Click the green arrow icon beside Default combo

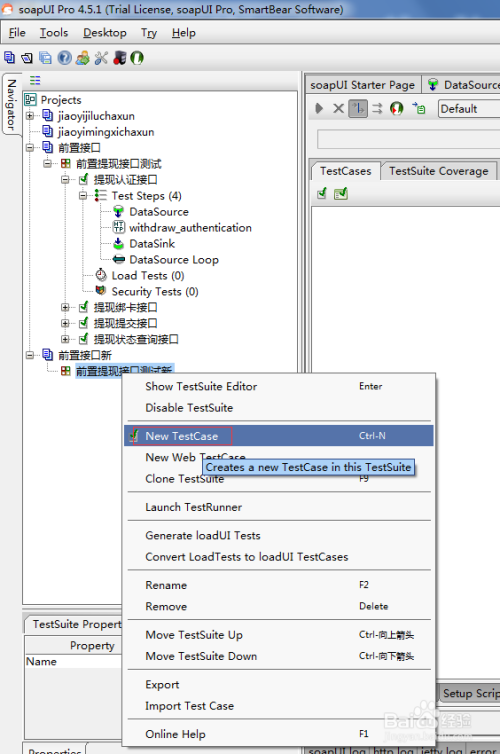[418, 108]
